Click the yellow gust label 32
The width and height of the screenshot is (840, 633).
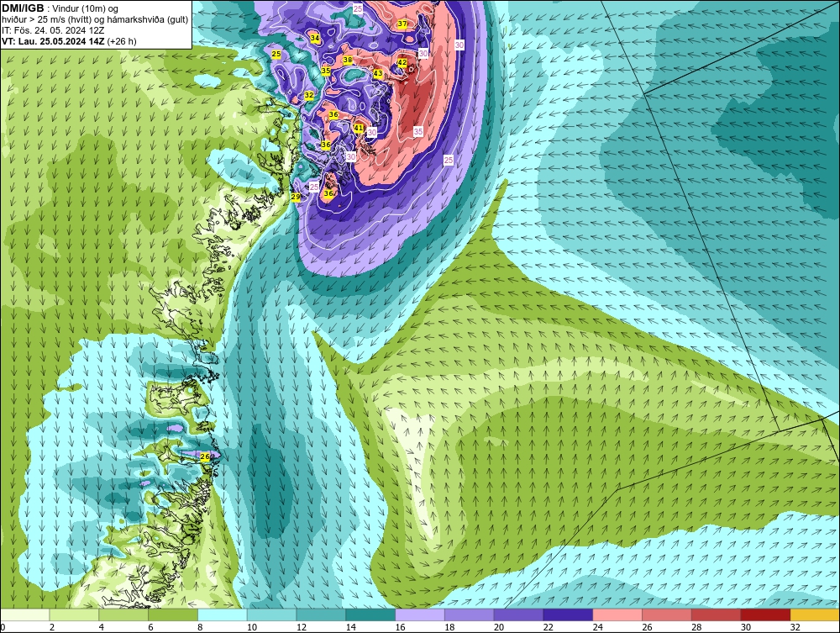pos(308,95)
